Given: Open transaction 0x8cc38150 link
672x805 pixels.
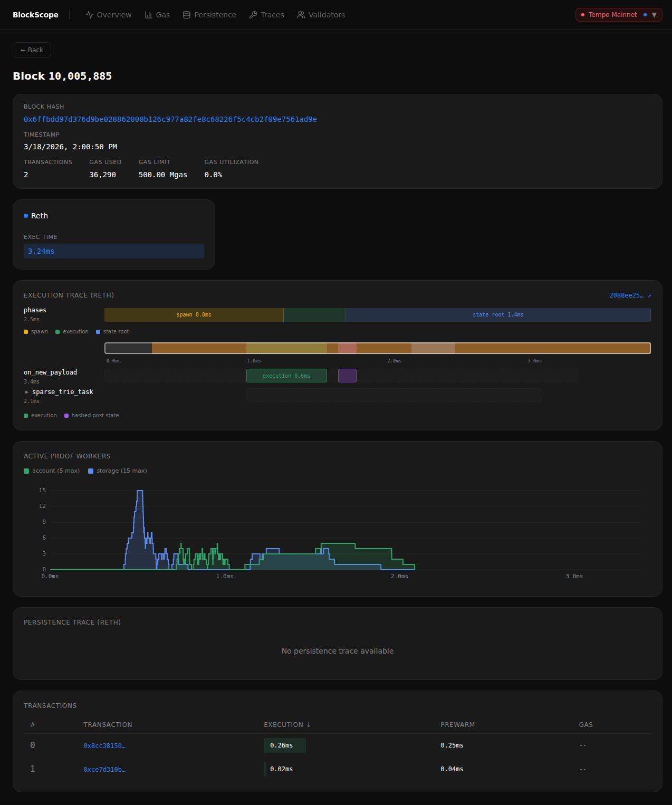Looking at the screenshot, I should (x=104, y=745).
